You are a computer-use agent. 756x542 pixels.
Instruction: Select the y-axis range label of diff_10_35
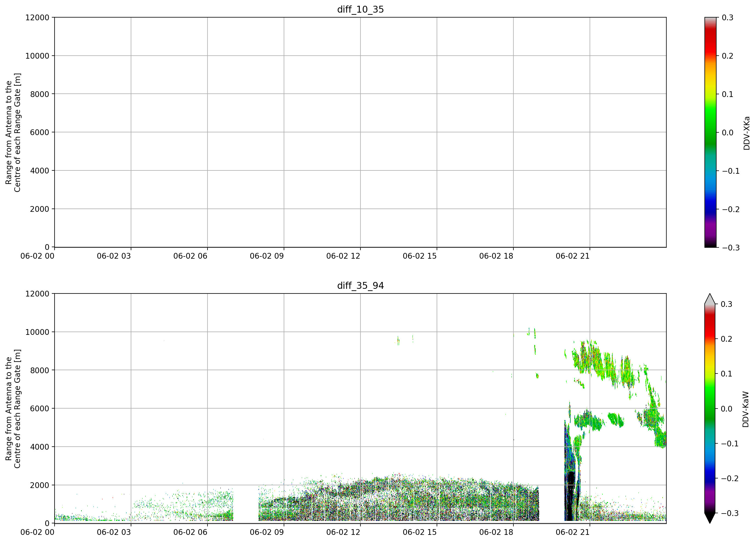click(x=13, y=133)
